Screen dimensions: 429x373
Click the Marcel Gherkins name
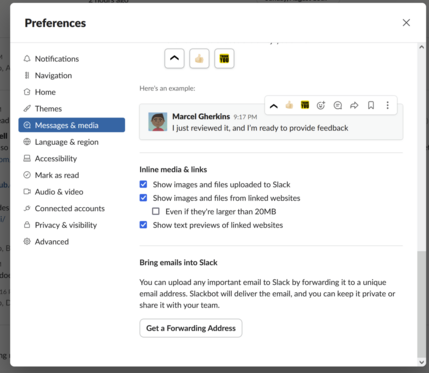[x=201, y=116]
